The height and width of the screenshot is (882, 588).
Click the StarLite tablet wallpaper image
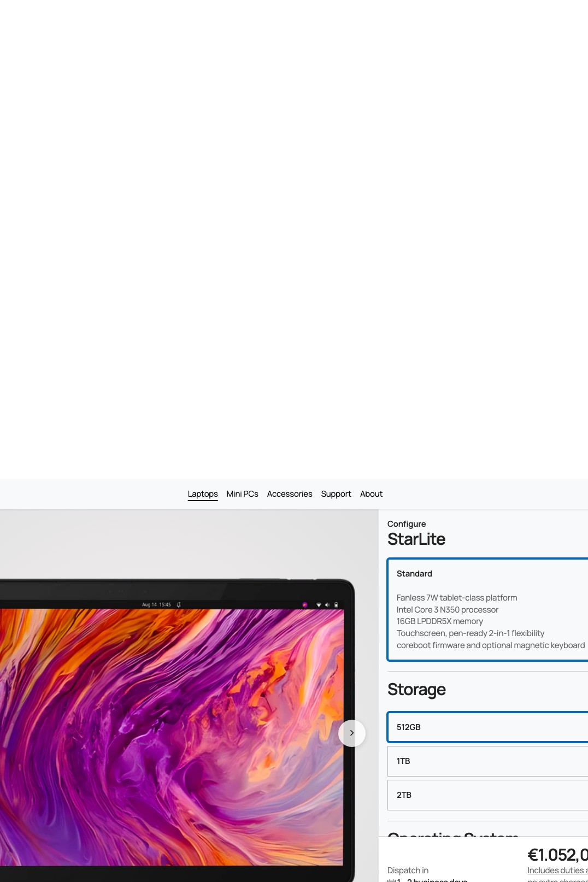click(x=172, y=737)
